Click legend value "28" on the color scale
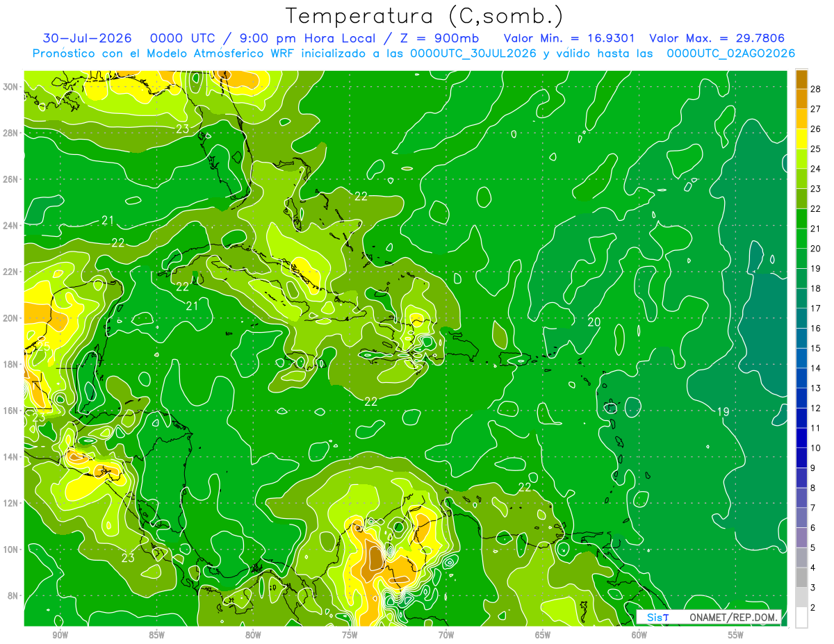834x644 pixels. coord(816,88)
